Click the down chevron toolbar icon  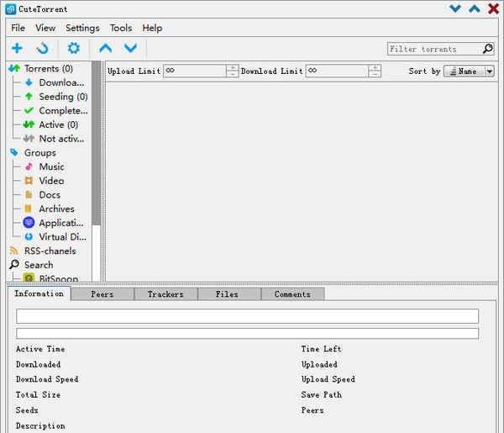click(x=130, y=48)
